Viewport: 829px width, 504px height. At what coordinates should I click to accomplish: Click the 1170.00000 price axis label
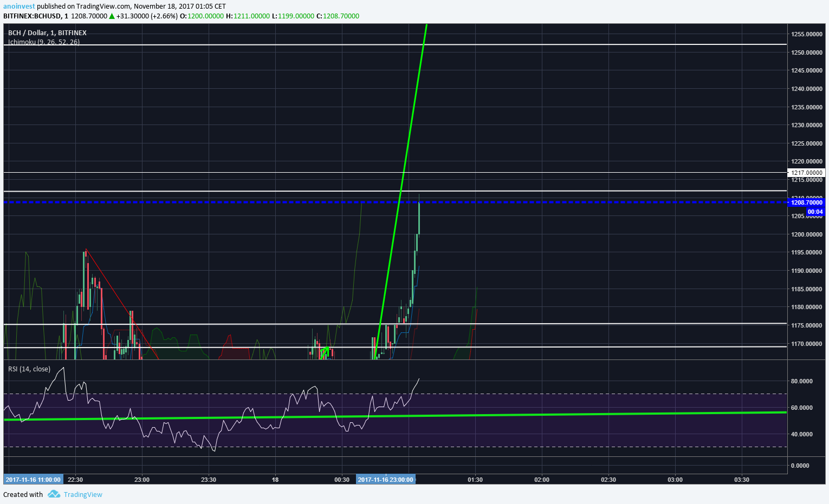(x=807, y=344)
